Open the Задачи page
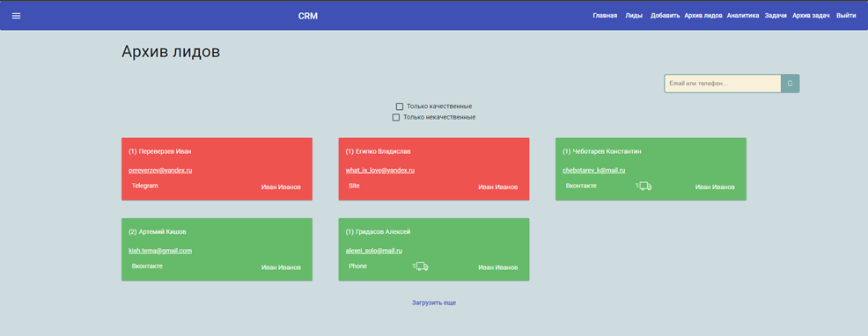 click(776, 16)
